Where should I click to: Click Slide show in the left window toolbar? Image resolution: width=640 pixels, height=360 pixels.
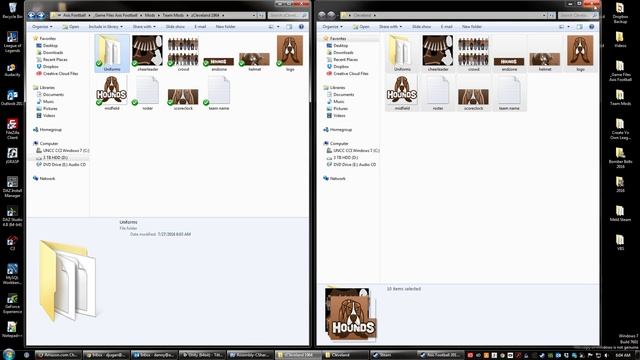point(175,27)
